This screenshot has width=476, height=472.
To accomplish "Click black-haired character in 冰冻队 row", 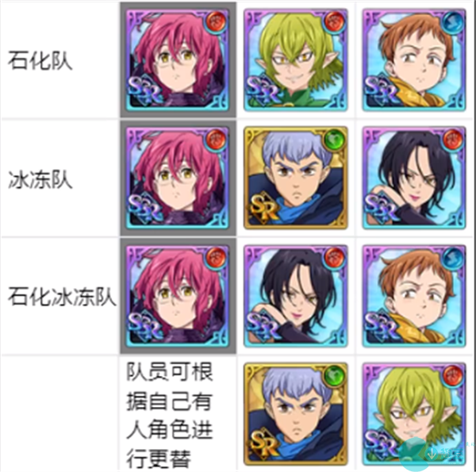I will point(414,178).
